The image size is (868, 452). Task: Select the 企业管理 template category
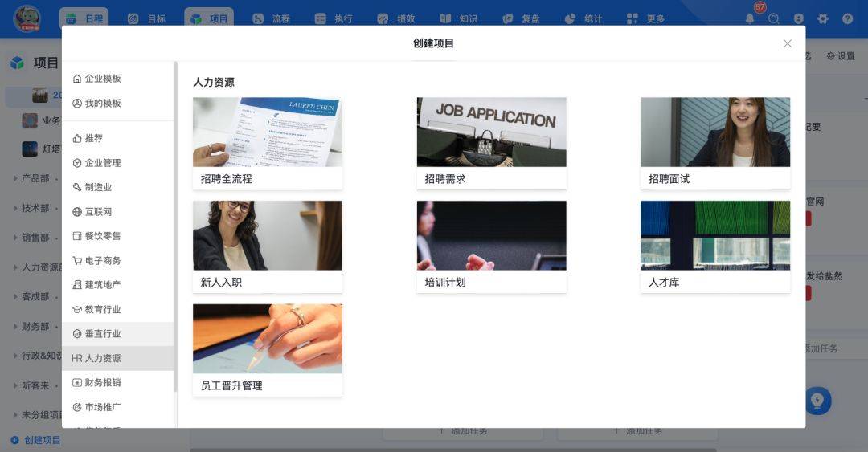[117, 163]
